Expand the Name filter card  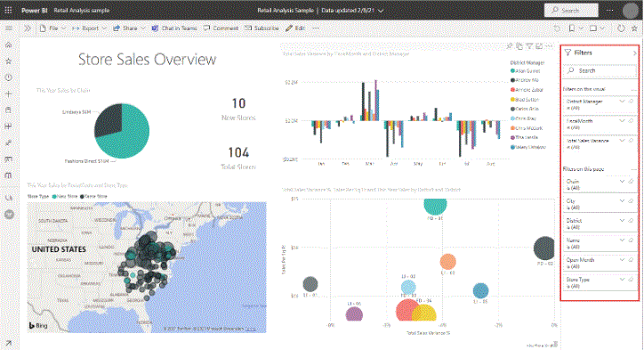622,240
